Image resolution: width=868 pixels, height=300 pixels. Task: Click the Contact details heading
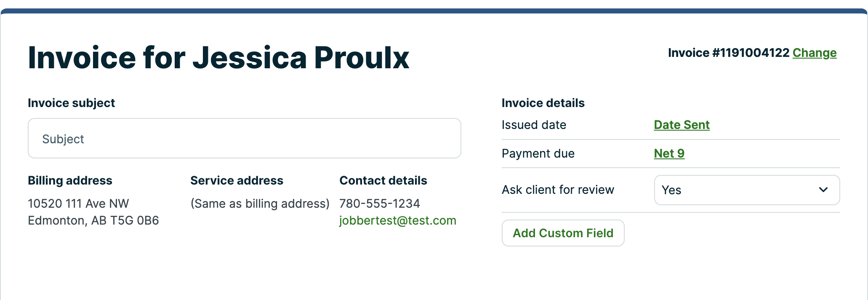383,180
